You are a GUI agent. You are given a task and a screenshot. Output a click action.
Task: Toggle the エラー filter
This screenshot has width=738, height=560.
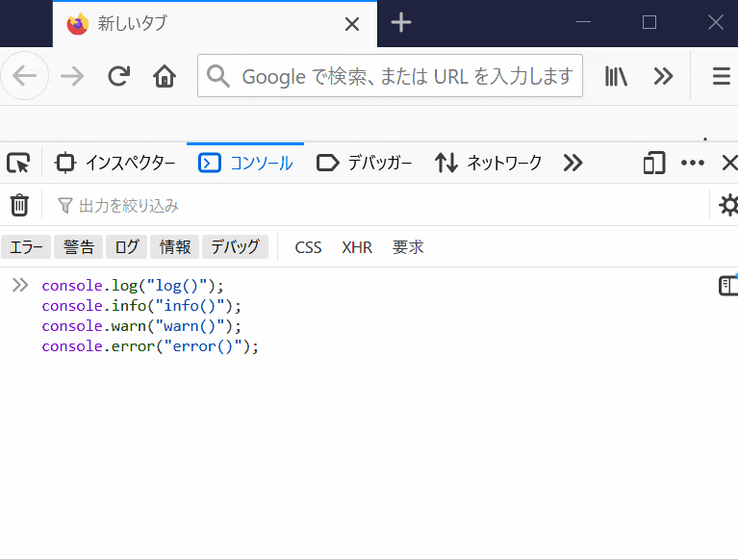click(26, 246)
